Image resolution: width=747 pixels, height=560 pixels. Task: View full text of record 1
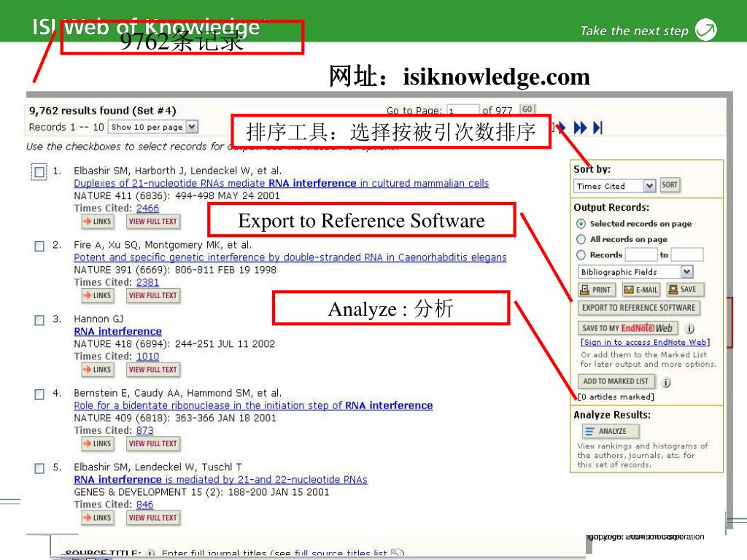pos(153,222)
